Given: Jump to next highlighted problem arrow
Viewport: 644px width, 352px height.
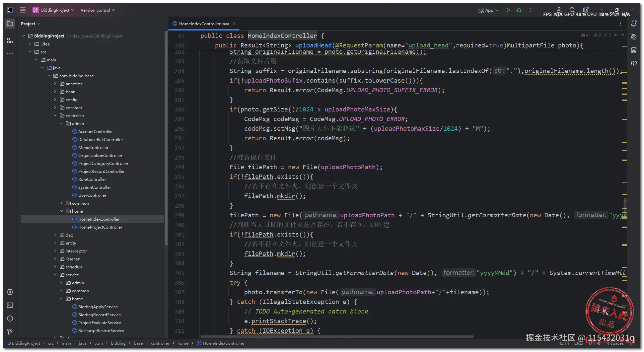Looking at the screenshot, I should point(623,35).
